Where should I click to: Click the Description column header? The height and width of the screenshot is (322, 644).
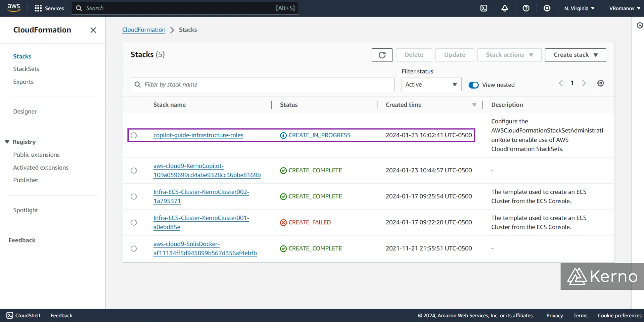pos(507,105)
